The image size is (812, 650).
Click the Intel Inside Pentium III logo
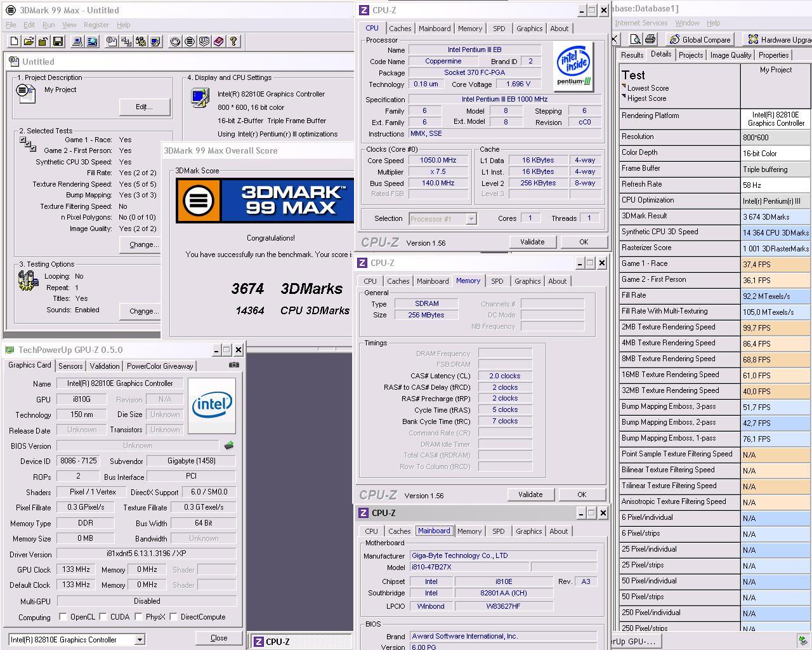coord(573,66)
